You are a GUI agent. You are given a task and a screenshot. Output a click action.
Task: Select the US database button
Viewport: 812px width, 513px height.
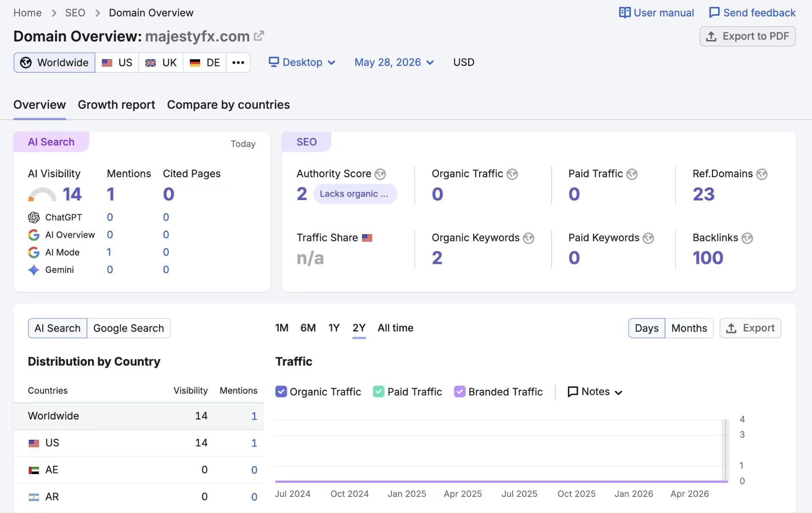tap(117, 63)
